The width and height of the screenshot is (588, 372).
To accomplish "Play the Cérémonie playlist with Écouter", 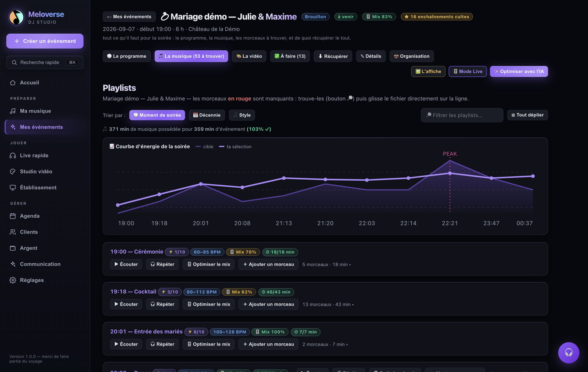I will click(x=126, y=264).
